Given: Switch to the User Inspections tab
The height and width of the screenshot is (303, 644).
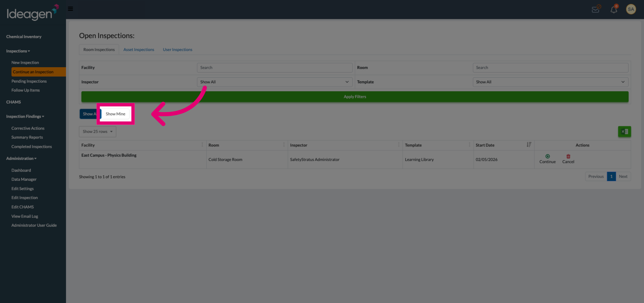Looking at the screenshot, I should (x=177, y=50).
